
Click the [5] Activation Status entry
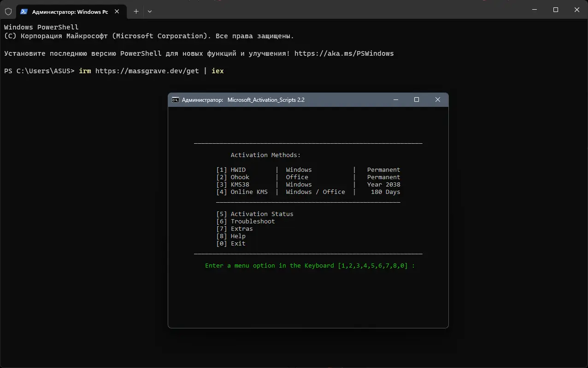[x=255, y=214]
